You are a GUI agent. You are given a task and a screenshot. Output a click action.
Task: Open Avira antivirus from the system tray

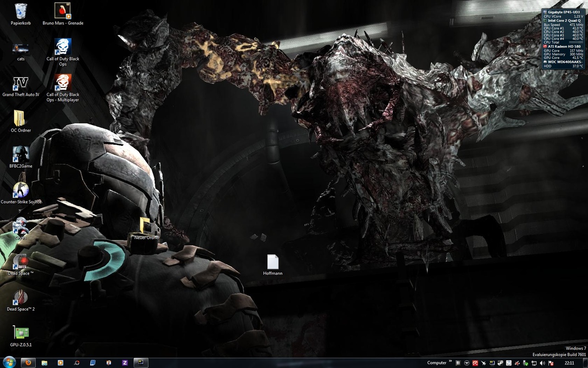(475, 363)
